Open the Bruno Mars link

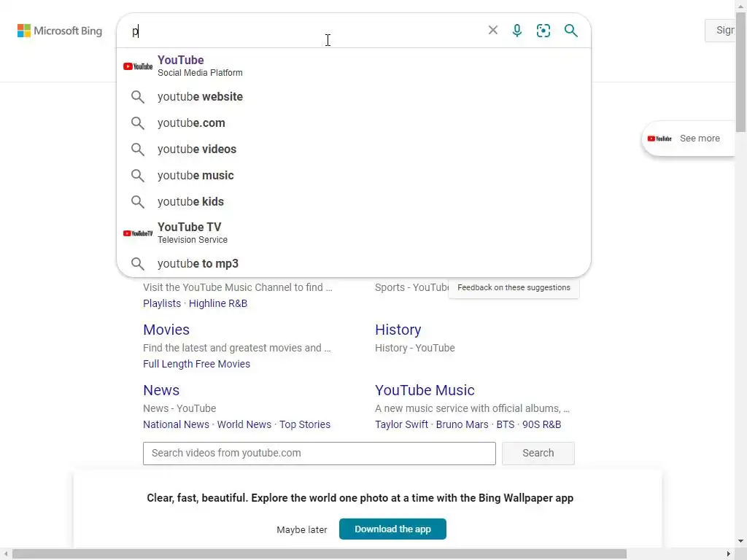[462, 424]
